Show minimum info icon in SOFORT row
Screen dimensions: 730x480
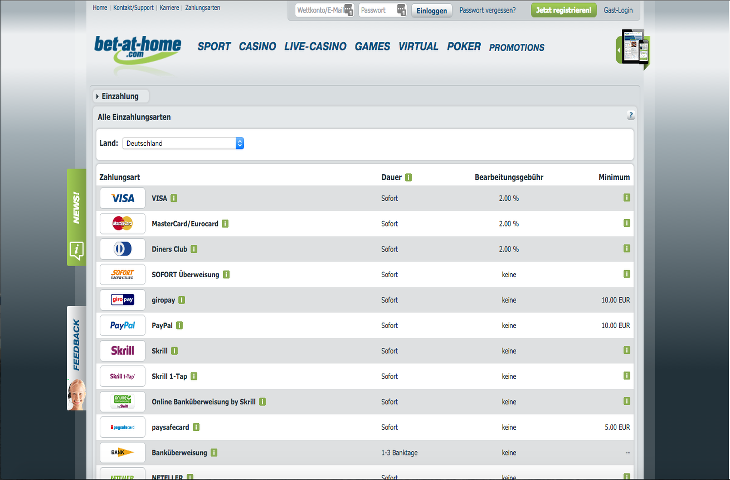point(627,274)
